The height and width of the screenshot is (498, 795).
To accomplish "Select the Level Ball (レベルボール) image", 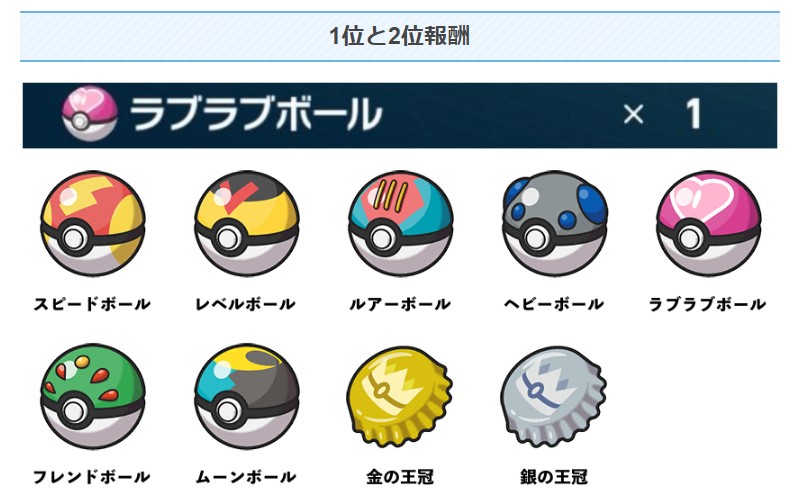I will point(246,224).
